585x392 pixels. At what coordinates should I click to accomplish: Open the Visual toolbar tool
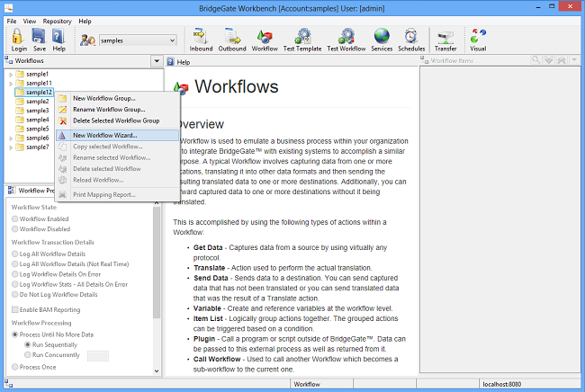pyautogui.click(x=478, y=39)
